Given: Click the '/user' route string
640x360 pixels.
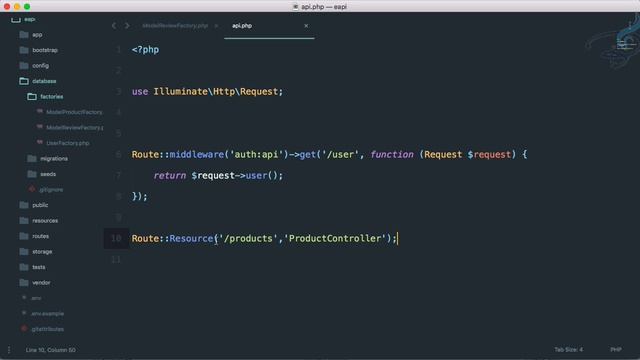Looking at the screenshot, I should click(x=340, y=154).
